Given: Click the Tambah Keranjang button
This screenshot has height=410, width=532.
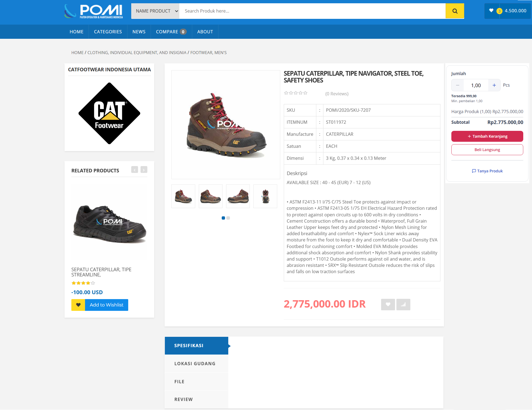Looking at the screenshot, I should pos(487,136).
